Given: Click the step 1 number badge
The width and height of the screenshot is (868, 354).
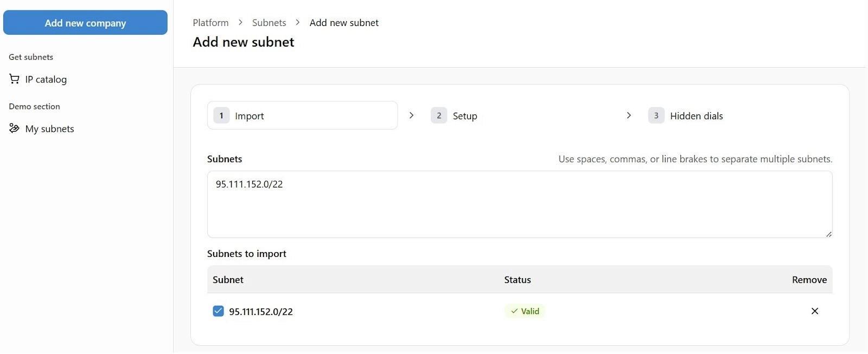Looking at the screenshot, I should [221, 115].
